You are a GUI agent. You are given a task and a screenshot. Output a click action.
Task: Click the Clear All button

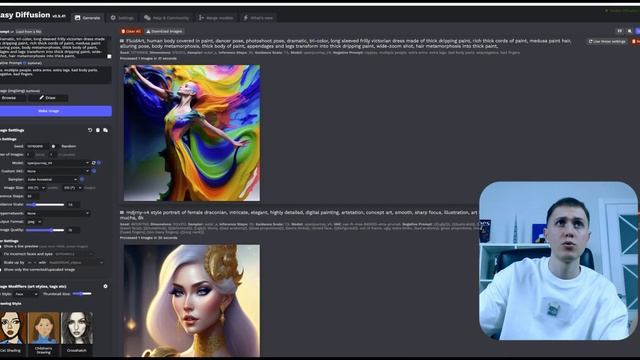[x=131, y=31]
